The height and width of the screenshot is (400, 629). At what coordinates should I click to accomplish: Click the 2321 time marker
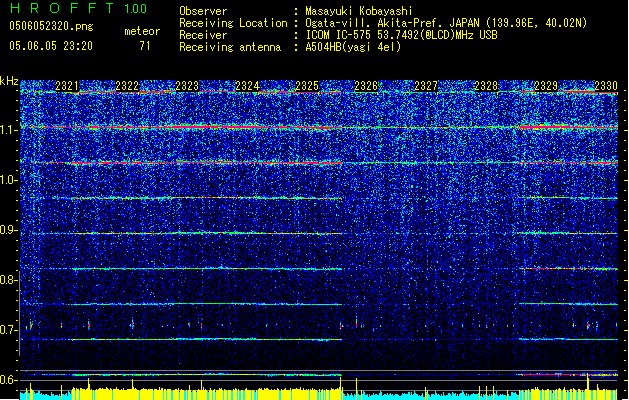click(67, 85)
